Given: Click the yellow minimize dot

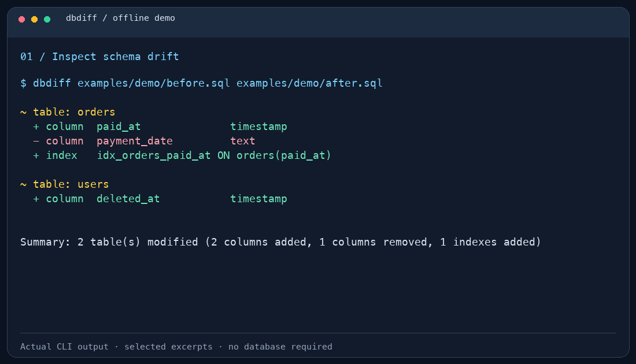Looking at the screenshot, I should point(35,19).
